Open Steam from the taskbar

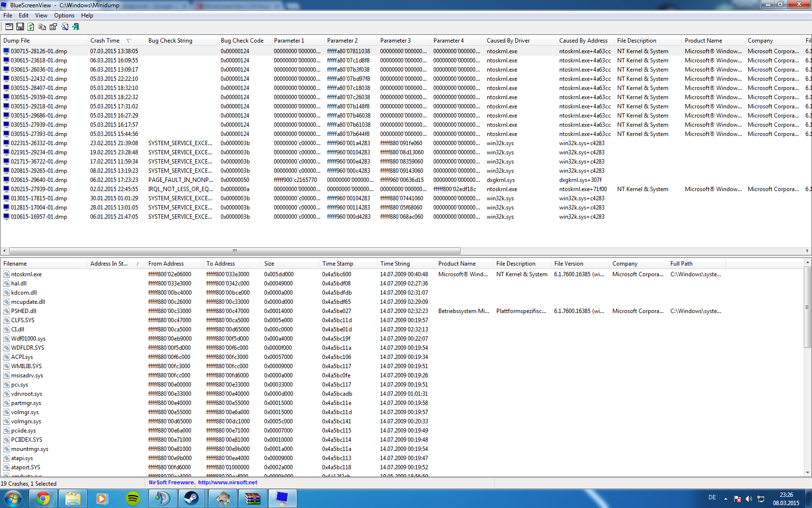coord(192,498)
